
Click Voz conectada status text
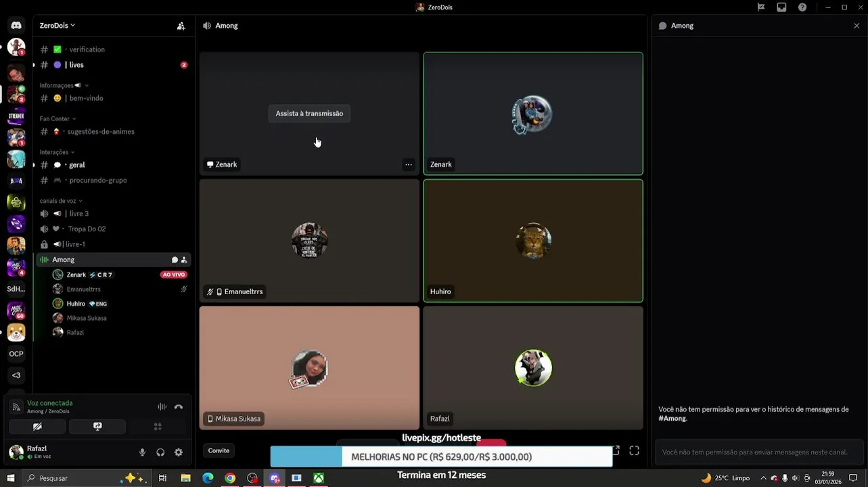(x=49, y=403)
